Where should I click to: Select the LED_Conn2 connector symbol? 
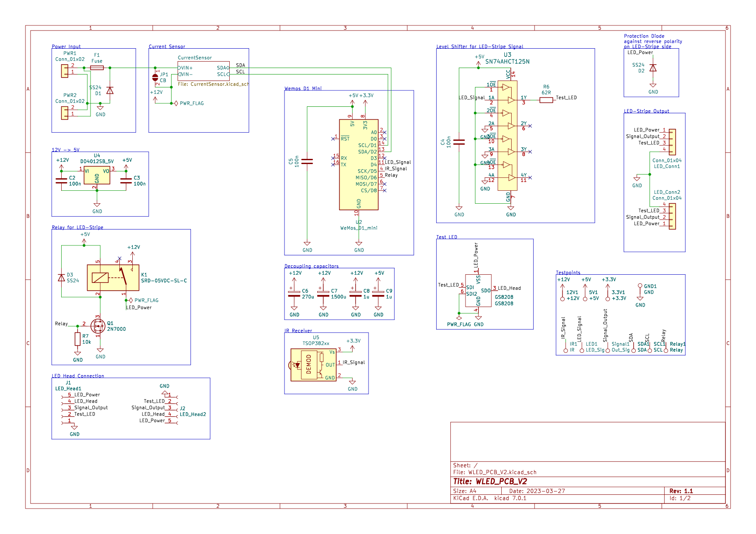point(672,216)
